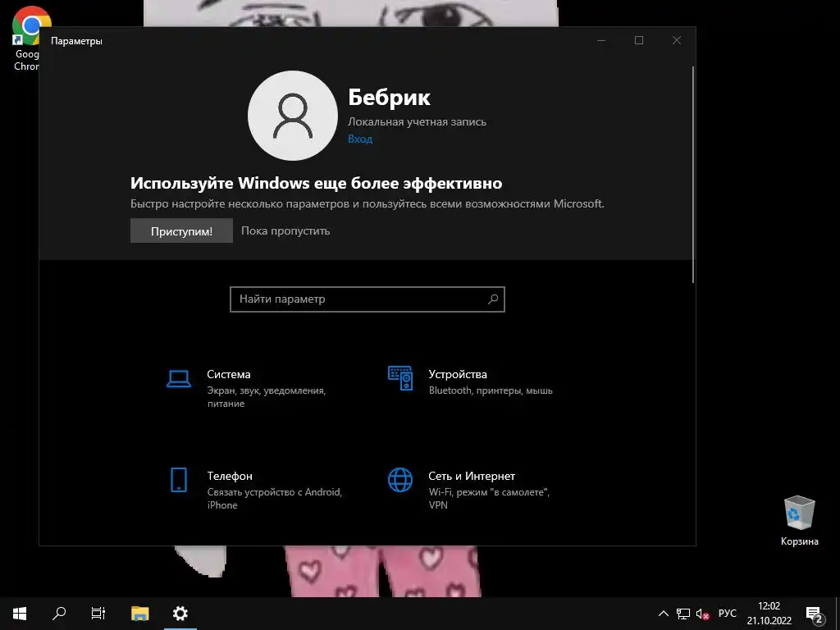
Task: Click the user avatar picture
Action: coord(293,116)
